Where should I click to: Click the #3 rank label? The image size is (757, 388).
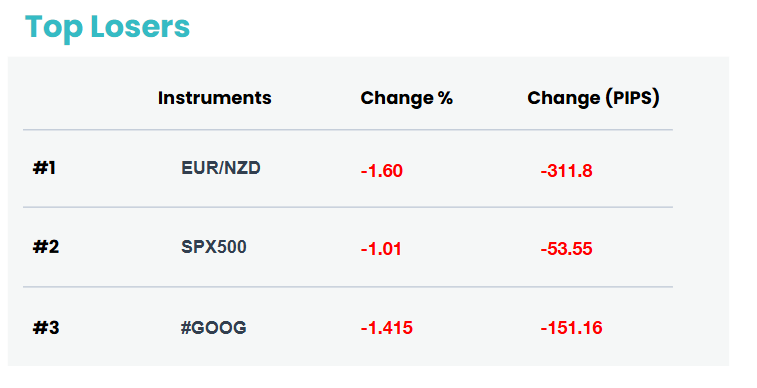tap(46, 328)
